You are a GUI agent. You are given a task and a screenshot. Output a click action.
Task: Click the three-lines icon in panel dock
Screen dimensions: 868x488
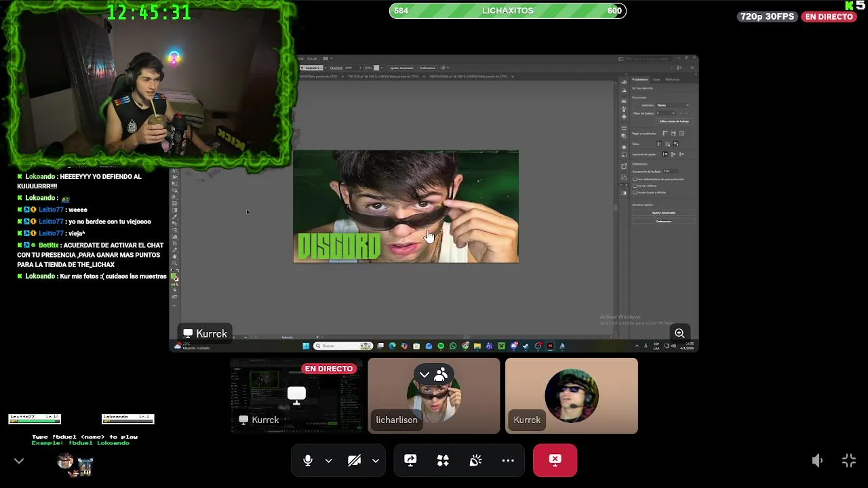click(x=624, y=127)
